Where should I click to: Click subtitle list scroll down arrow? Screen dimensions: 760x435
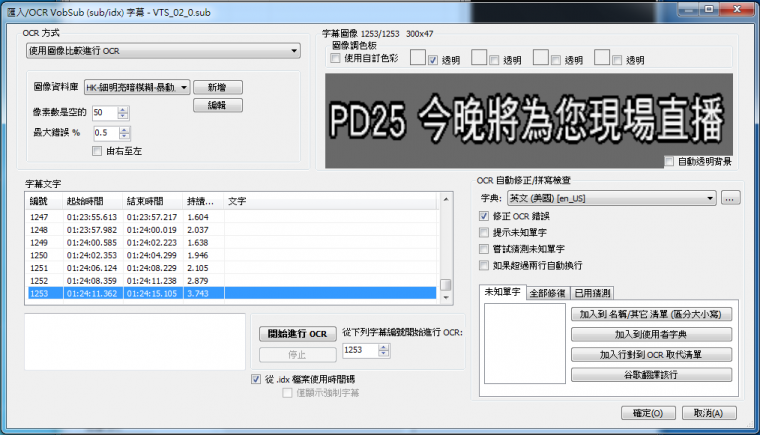[446, 298]
